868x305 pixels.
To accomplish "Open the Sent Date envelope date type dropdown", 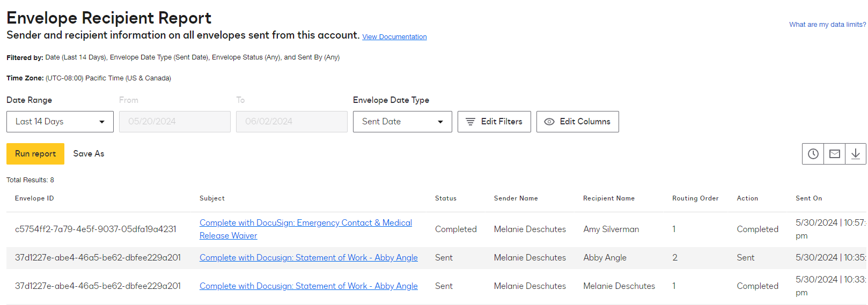I will point(402,122).
